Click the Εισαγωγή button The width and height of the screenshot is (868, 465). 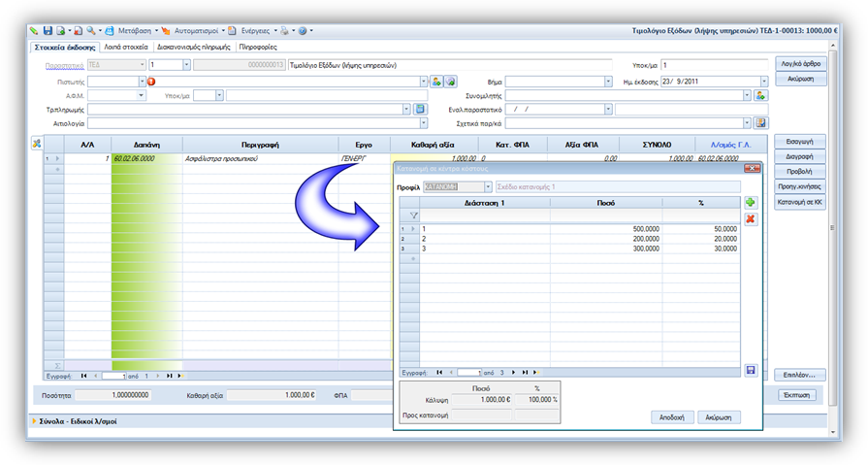pyautogui.click(x=800, y=142)
